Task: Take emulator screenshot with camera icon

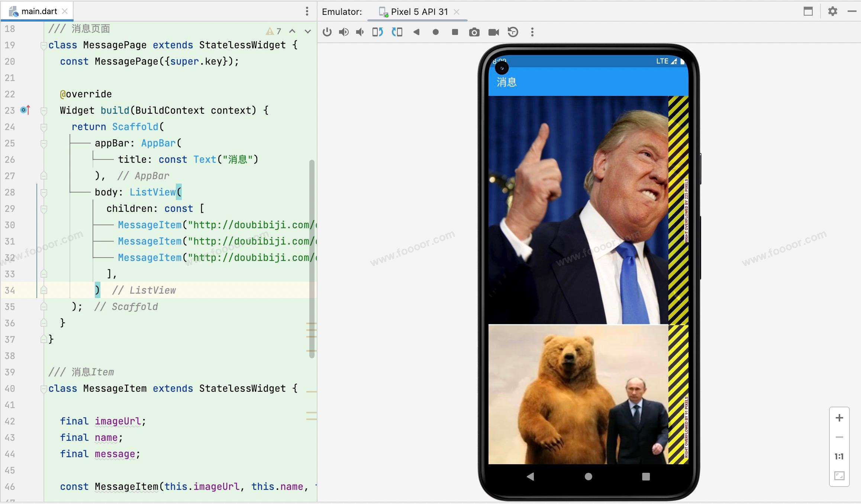Action: pos(474,32)
